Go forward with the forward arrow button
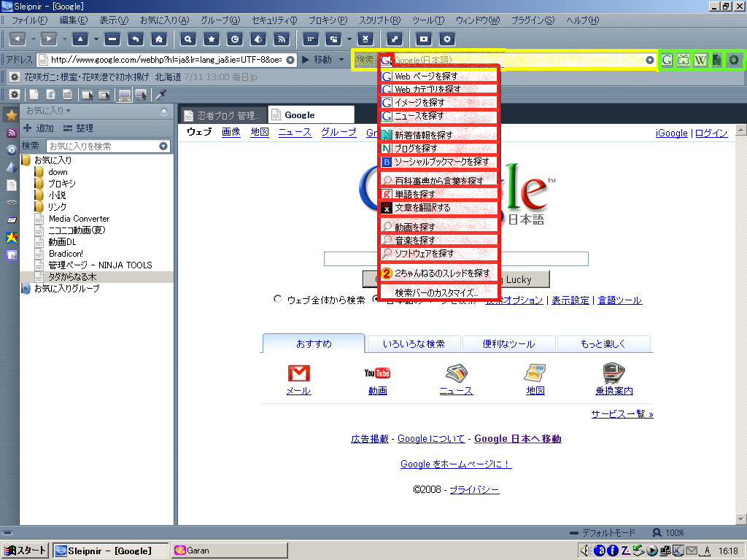The image size is (747, 560). (x=49, y=39)
